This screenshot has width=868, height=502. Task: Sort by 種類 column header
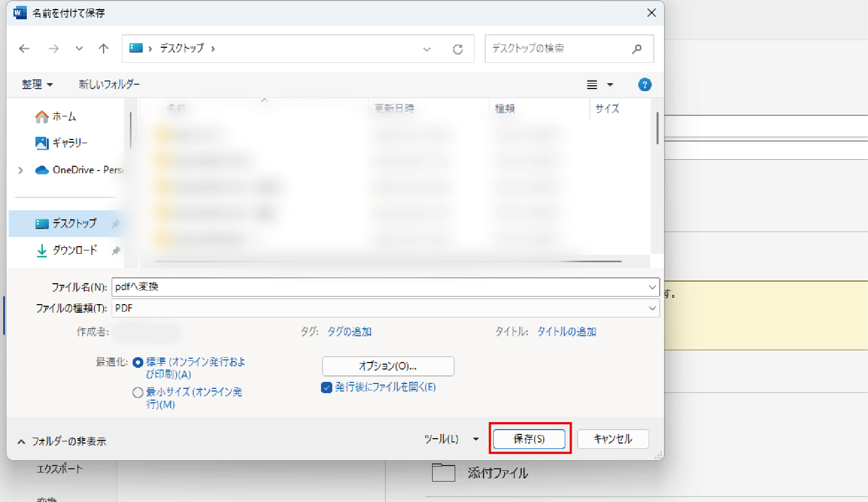point(505,108)
